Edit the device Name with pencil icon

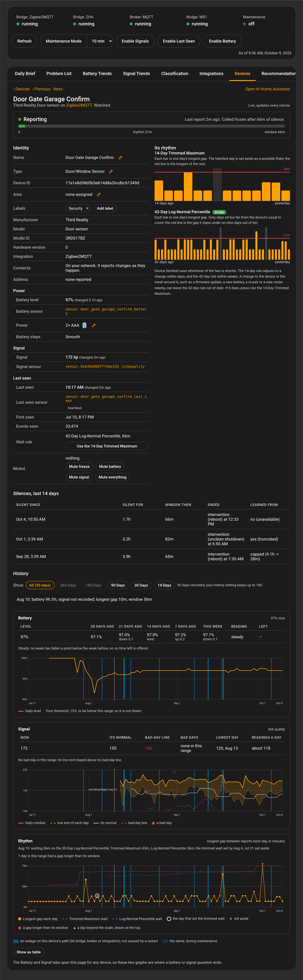click(x=120, y=157)
